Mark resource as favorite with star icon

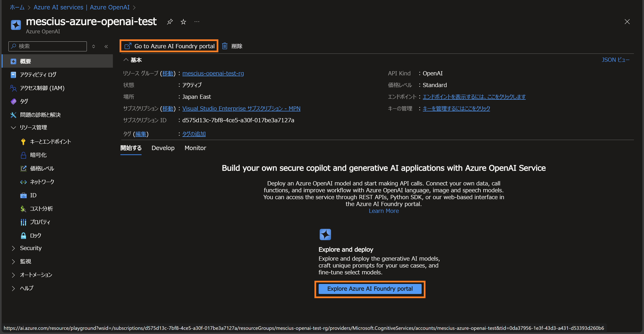[x=183, y=22]
